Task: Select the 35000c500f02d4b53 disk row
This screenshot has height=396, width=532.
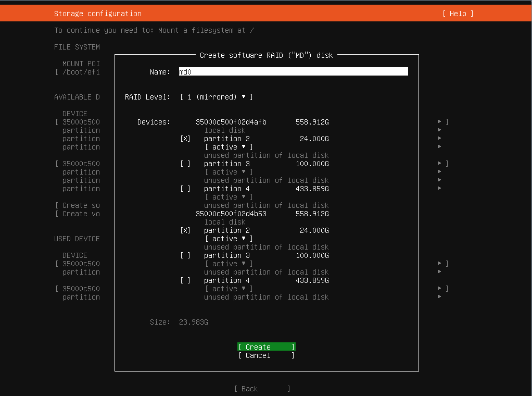Action: tap(231, 214)
